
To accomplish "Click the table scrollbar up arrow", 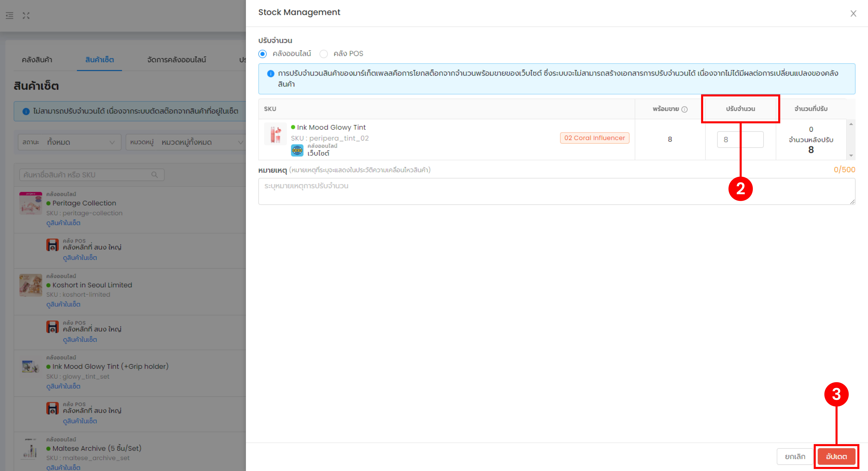I will (851, 124).
